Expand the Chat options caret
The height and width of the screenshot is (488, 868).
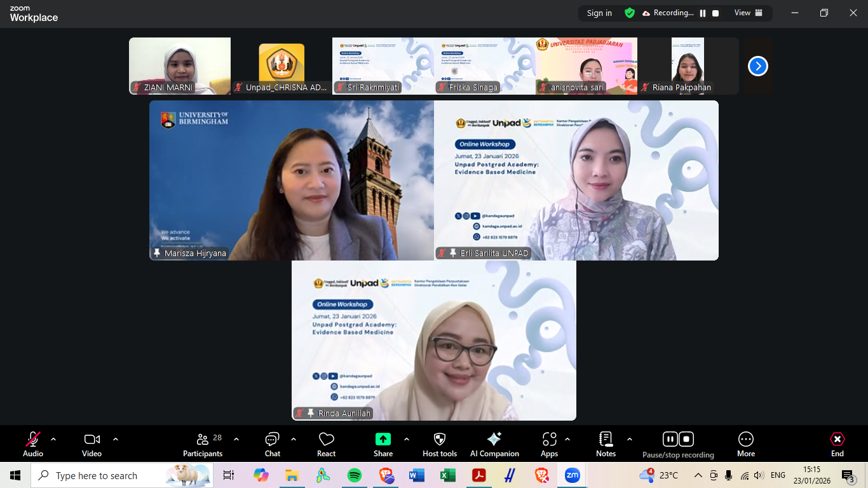[294, 439]
